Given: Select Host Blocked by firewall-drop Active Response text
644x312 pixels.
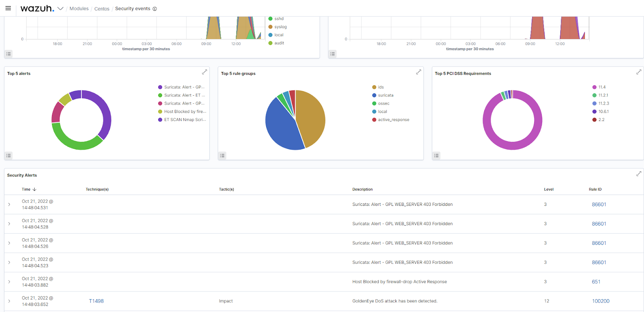Looking at the screenshot, I should click(399, 282).
